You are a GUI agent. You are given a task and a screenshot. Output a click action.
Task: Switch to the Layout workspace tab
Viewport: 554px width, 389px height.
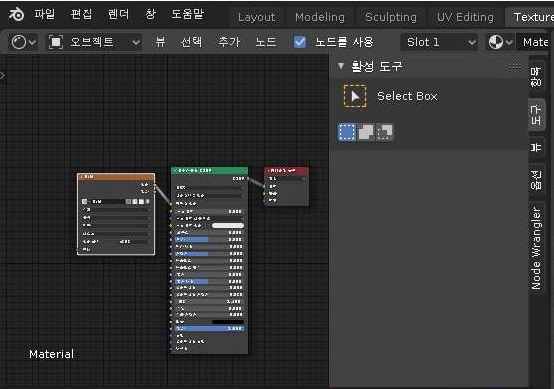point(257,17)
